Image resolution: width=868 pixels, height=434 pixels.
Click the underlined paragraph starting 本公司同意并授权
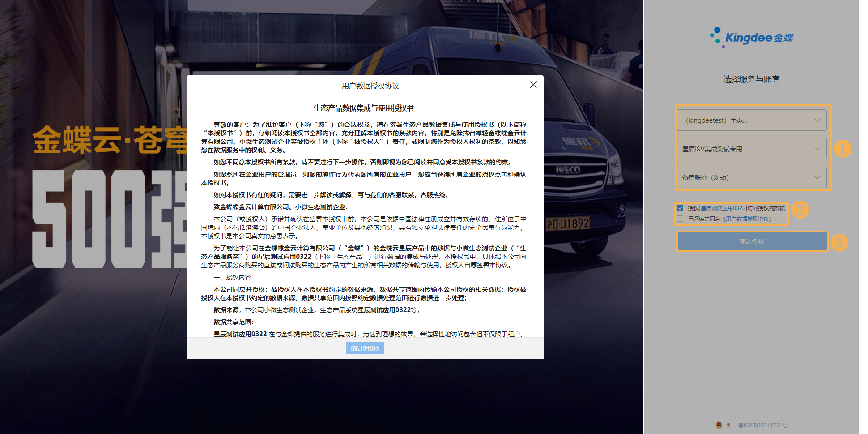364,293
